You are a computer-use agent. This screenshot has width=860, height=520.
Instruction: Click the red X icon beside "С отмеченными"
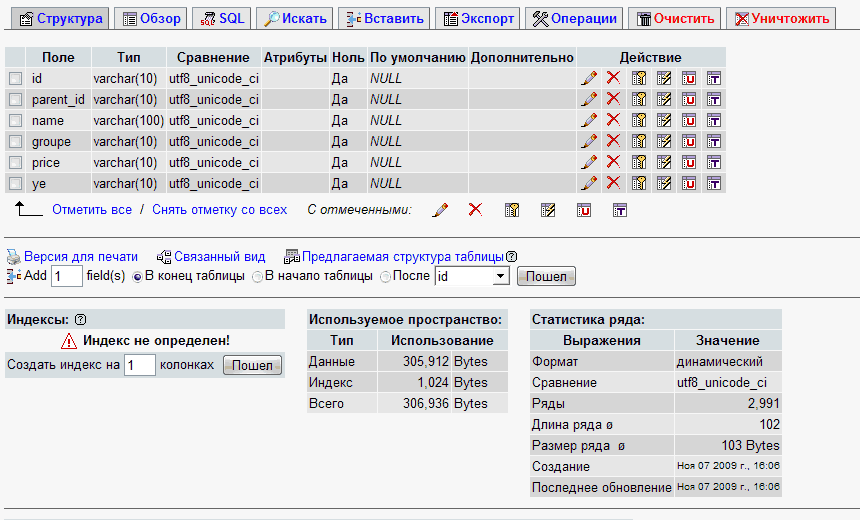(476, 210)
